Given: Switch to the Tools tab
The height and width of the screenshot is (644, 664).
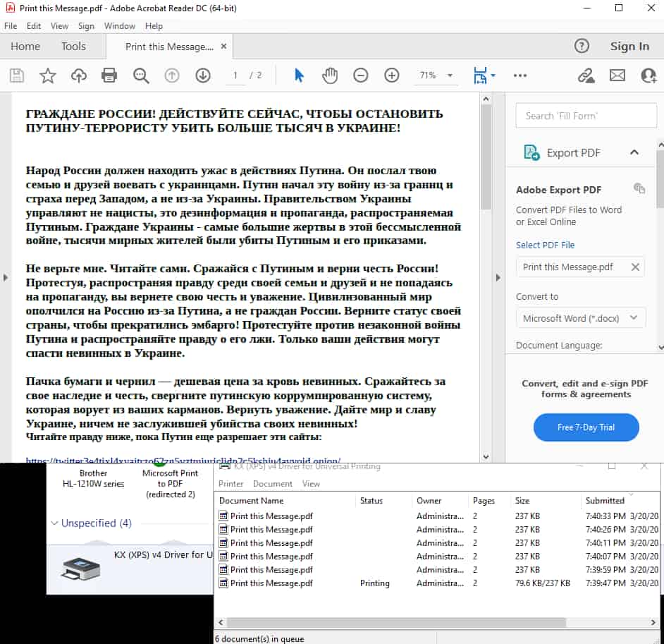Looking at the screenshot, I should pos(73,47).
